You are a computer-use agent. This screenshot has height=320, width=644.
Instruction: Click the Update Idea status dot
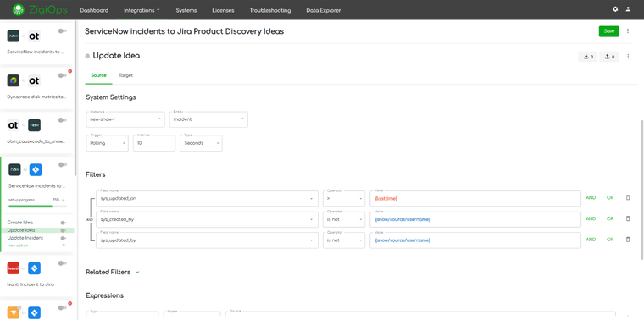click(x=87, y=56)
